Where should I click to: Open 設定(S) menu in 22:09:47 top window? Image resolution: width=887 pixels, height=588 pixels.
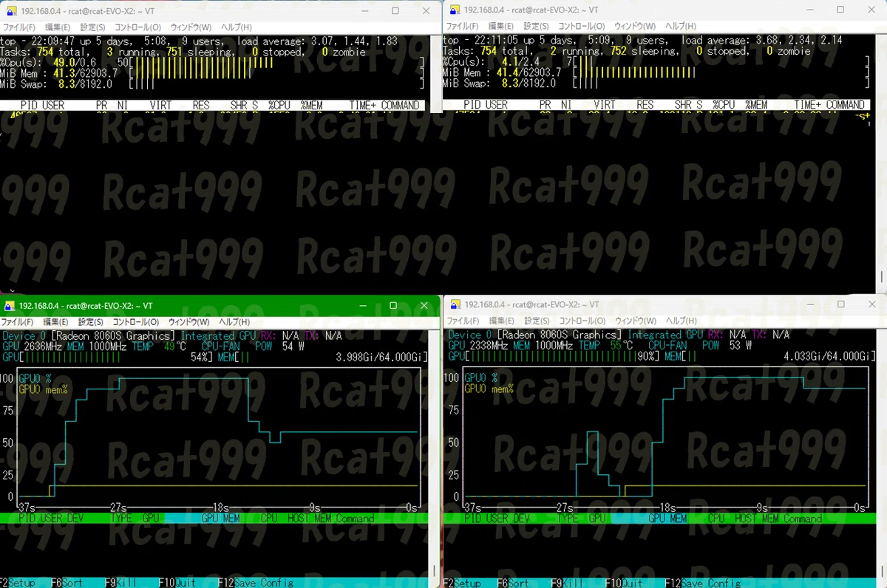tap(91, 27)
